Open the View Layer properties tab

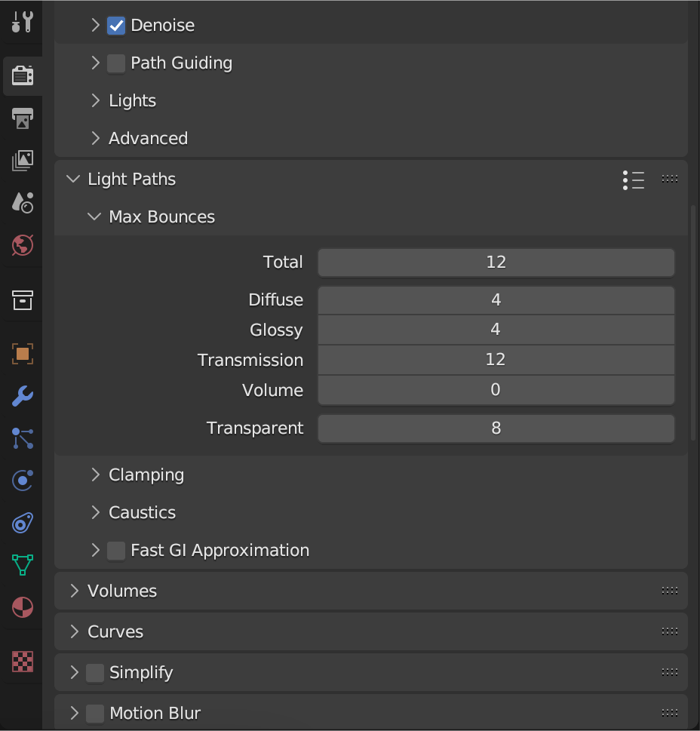pyautogui.click(x=22, y=161)
